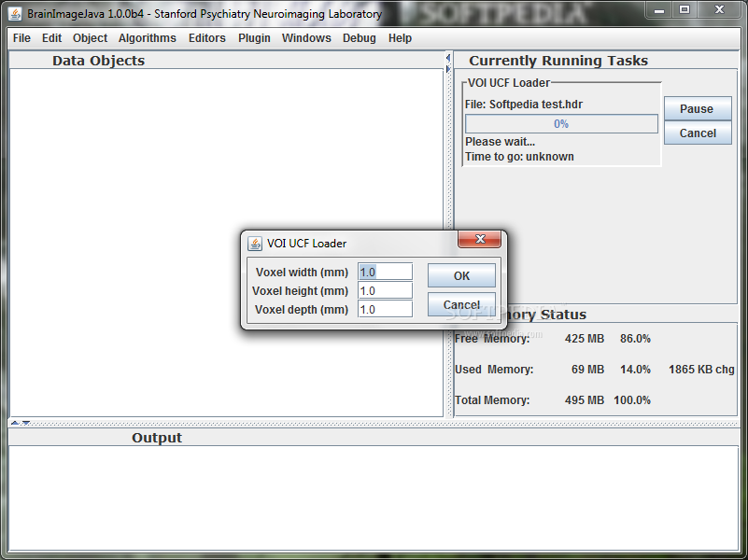This screenshot has height=560, width=748.
Task: Open the Editors menu
Action: click(x=206, y=38)
